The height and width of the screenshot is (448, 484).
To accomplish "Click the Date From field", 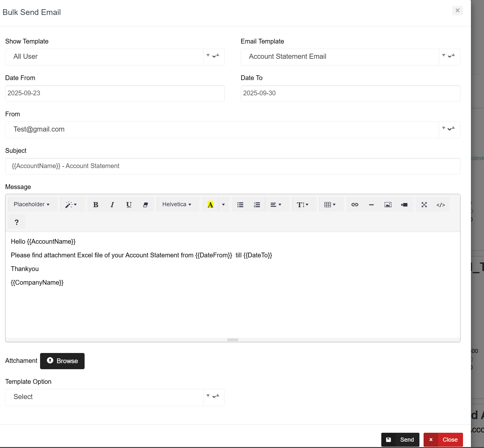I will tap(115, 93).
